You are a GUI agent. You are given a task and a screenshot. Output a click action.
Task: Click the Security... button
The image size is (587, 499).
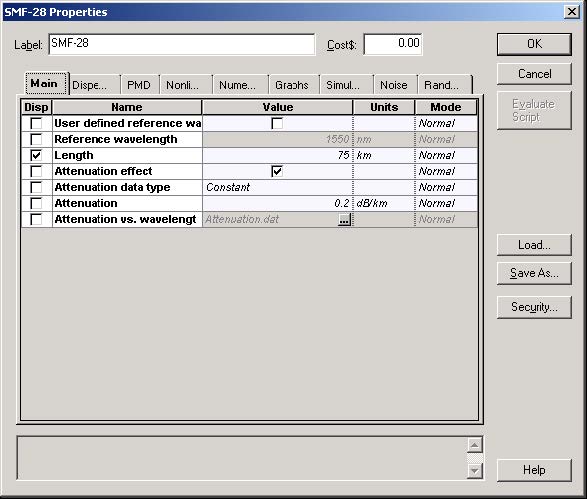(534, 307)
